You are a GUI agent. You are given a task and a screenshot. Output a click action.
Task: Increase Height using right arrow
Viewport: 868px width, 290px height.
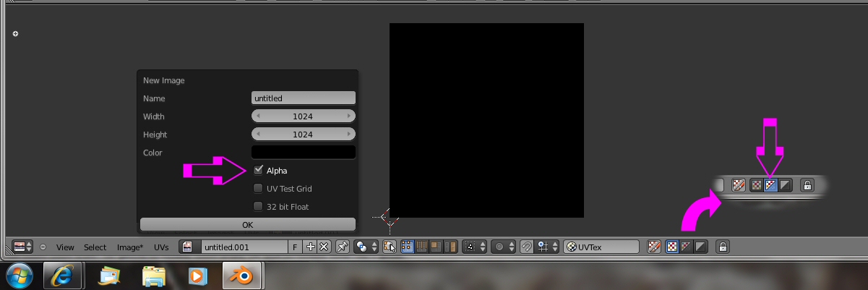[x=349, y=134]
